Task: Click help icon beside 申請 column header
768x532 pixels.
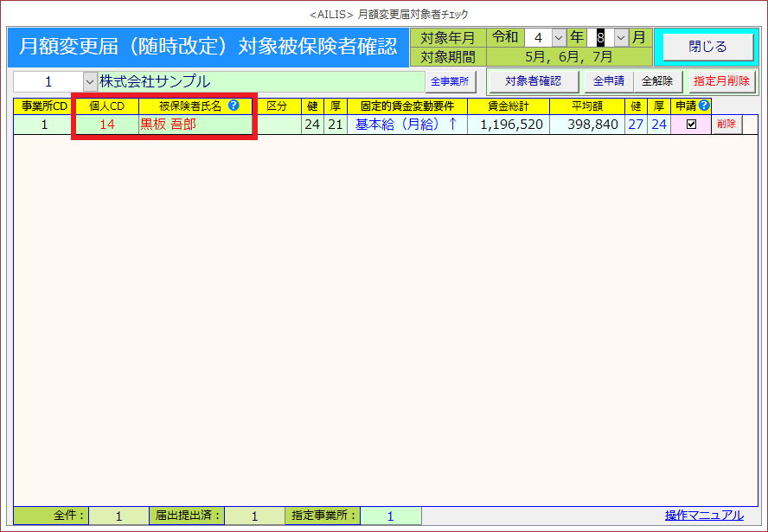Action: point(704,106)
